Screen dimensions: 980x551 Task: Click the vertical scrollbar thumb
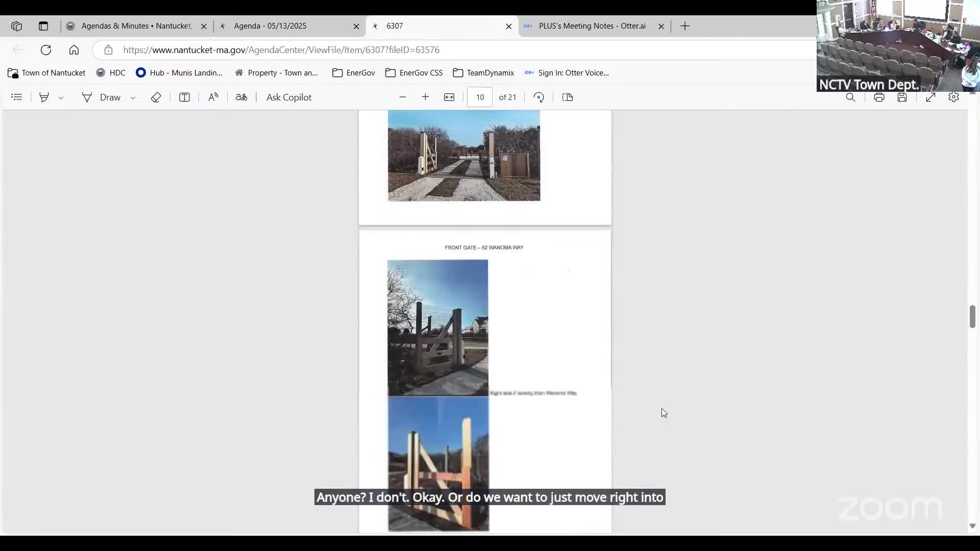pyautogui.click(x=972, y=316)
